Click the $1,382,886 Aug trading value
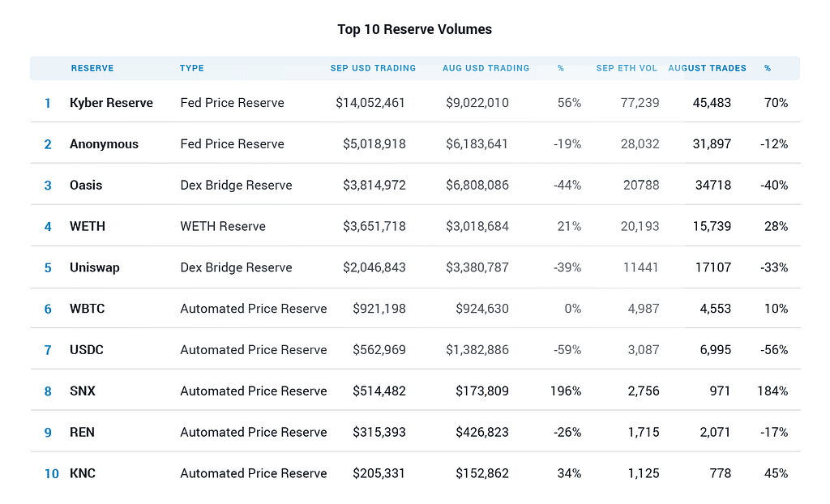Viewport: 830px width, 504px height. (x=477, y=350)
